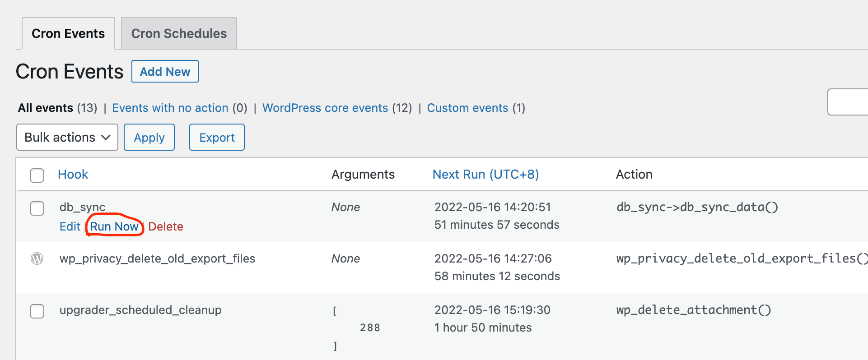Click the WordPress logo icon beside wp_privacy_delete_old_export_files
Viewport: 868px width, 360px height.
click(37, 258)
